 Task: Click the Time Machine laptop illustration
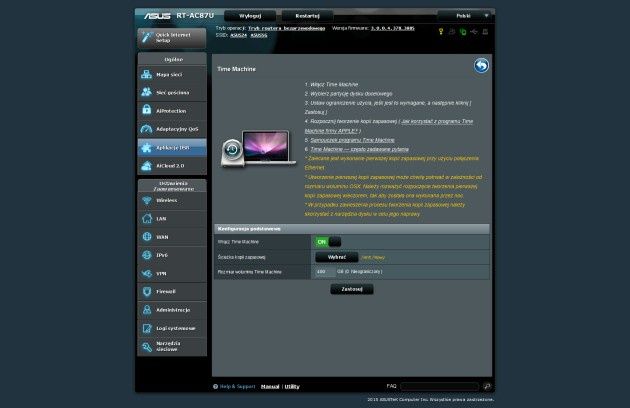tap(258, 148)
